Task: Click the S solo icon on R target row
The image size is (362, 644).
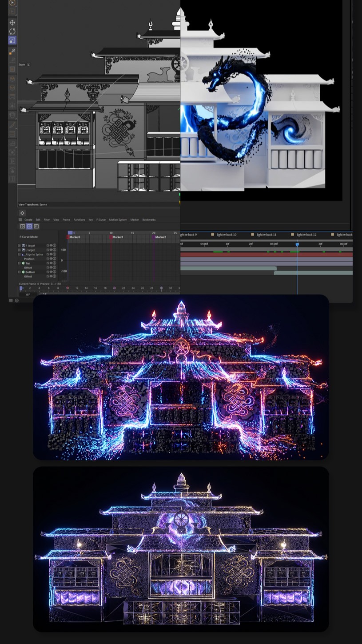Action: [55, 245]
